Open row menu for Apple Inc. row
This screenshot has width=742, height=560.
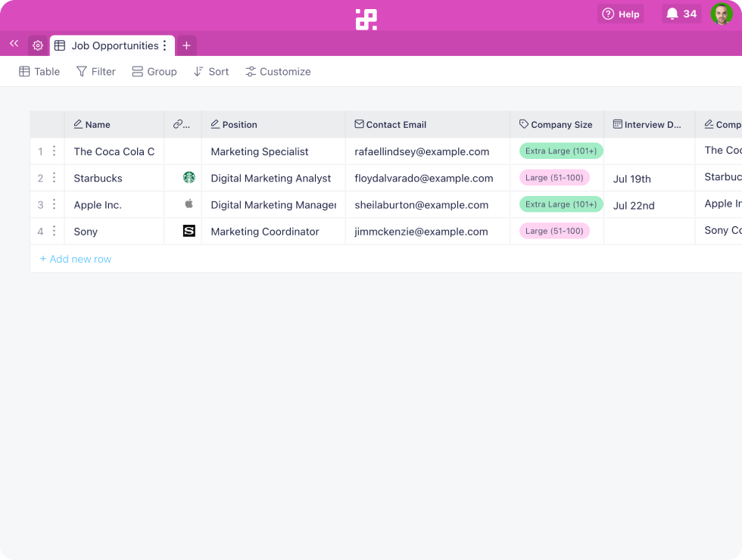click(54, 204)
